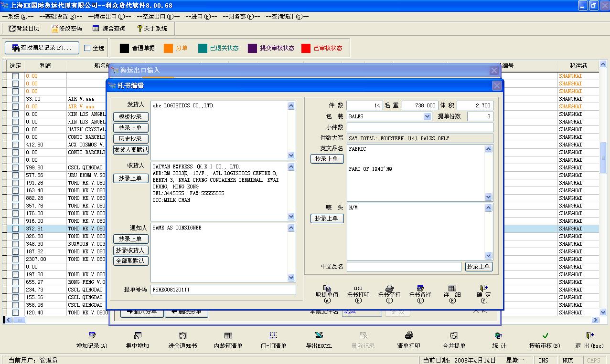Toggle the 全选 select-all checkbox
This screenshot has height=364, width=610.
click(x=87, y=48)
